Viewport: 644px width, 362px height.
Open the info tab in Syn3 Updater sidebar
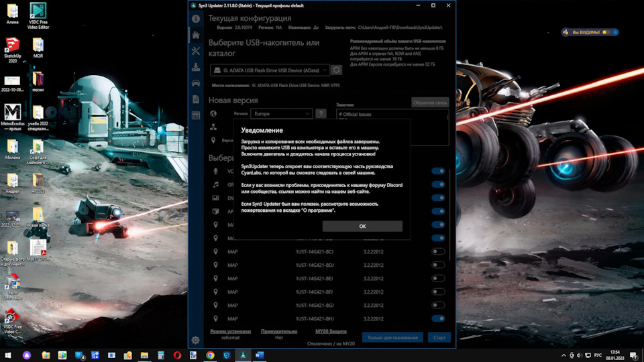coord(196,19)
